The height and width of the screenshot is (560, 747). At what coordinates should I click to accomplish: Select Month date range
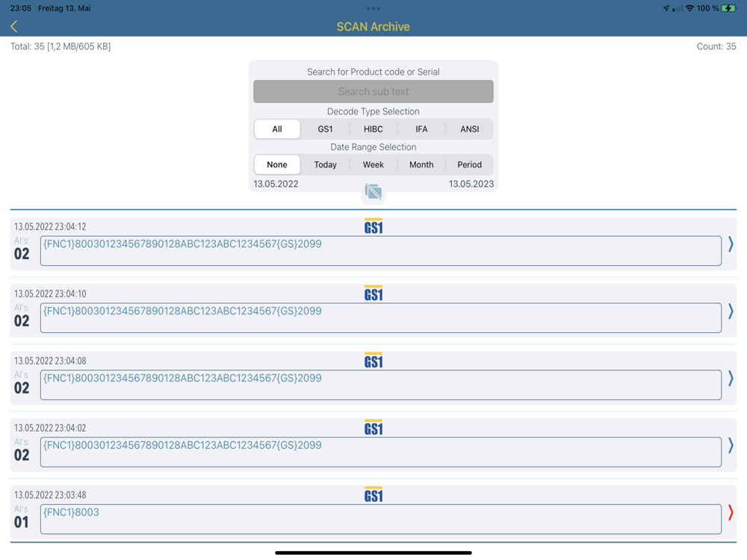(x=421, y=165)
